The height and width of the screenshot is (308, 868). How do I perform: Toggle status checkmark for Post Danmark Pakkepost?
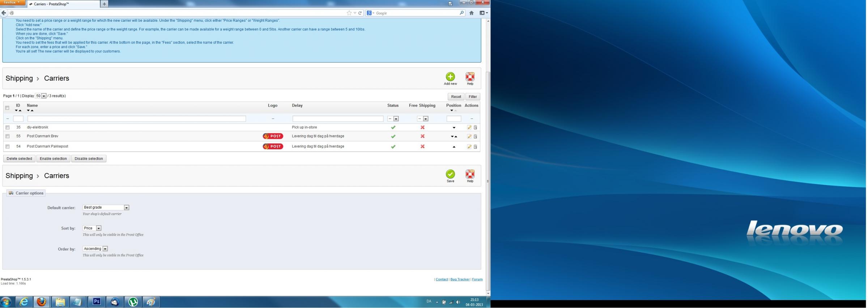pos(393,146)
